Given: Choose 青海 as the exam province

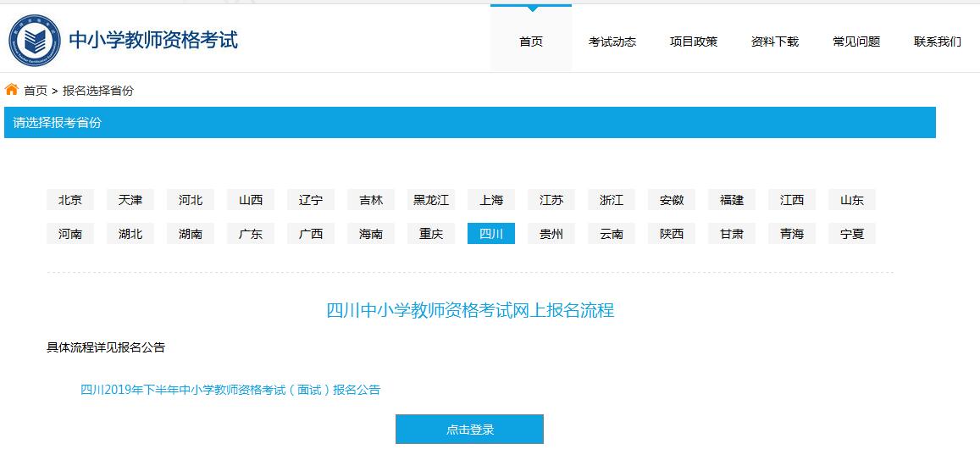Looking at the screenshot, I should (792, 234).
